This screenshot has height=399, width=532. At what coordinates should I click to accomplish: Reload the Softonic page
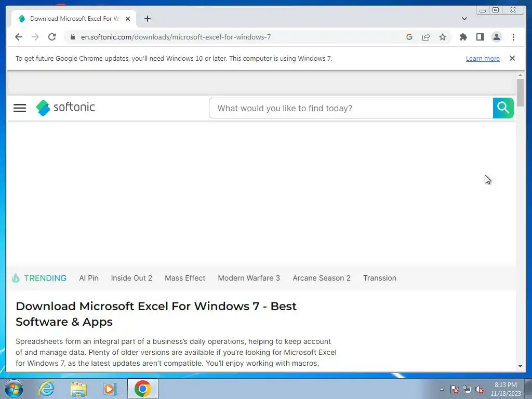point(52,37)
